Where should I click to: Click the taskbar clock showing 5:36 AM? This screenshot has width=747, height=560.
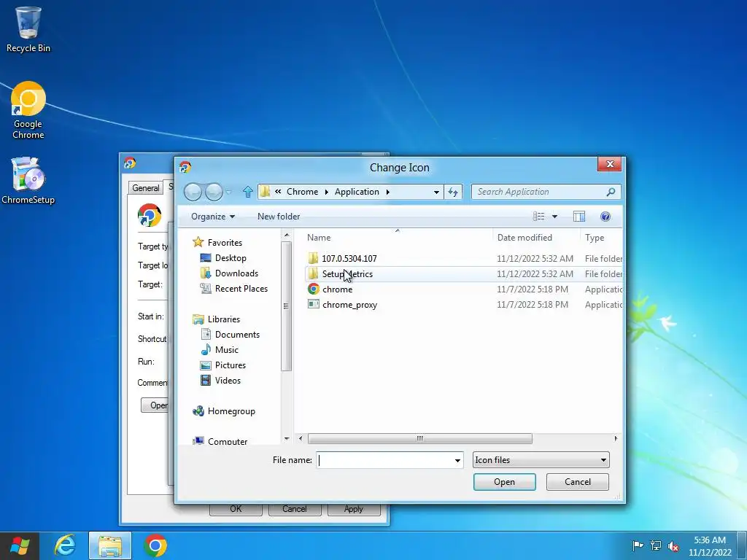pyautogui.click(x=710, y=546)
